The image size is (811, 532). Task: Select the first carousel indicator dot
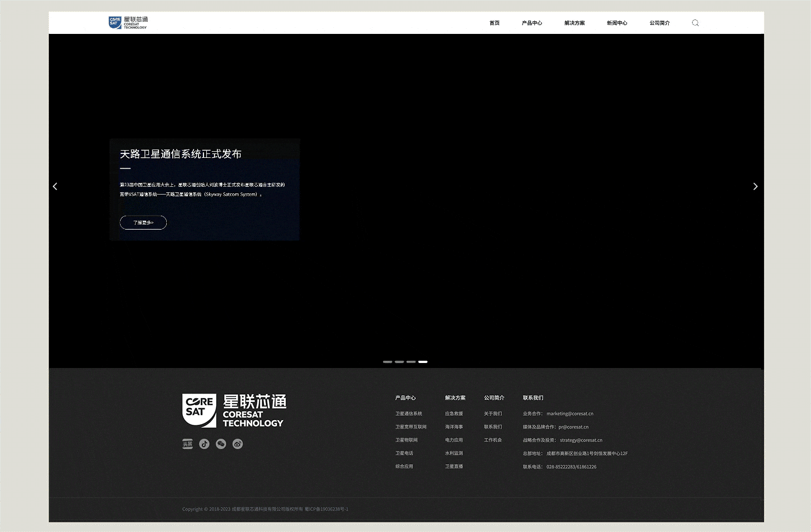click(387, 362)
